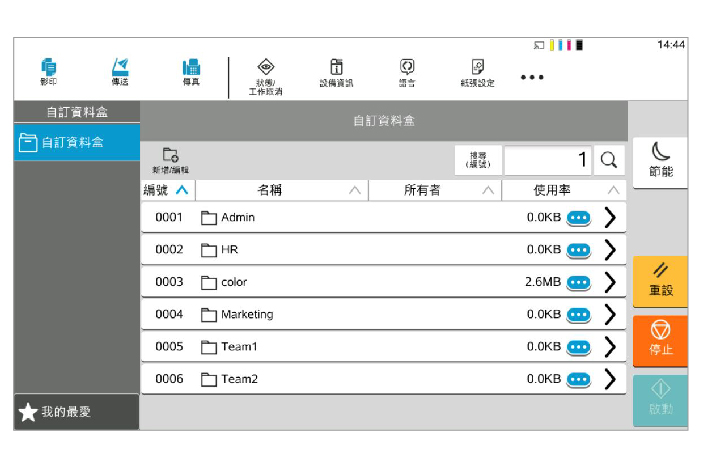Image resolution: width=701 pixels, height=467 pixels.
Task: Click the Reset (重設) button
Action: [660, 281]
